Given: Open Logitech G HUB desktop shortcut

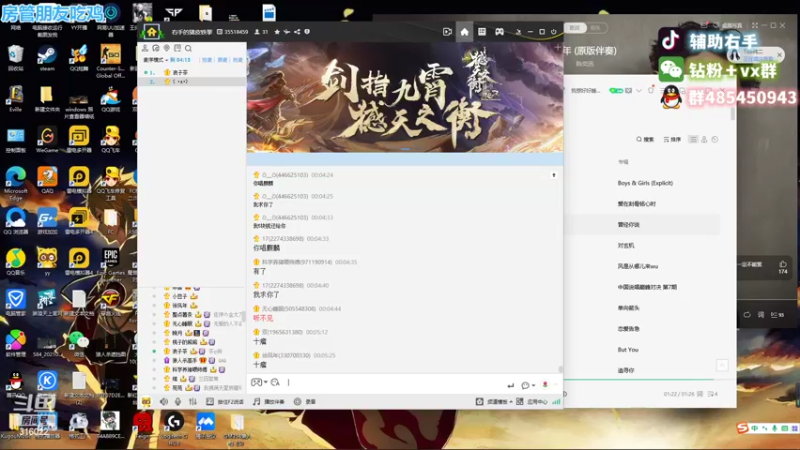Looking at the screenshot, I should [174, 428].
